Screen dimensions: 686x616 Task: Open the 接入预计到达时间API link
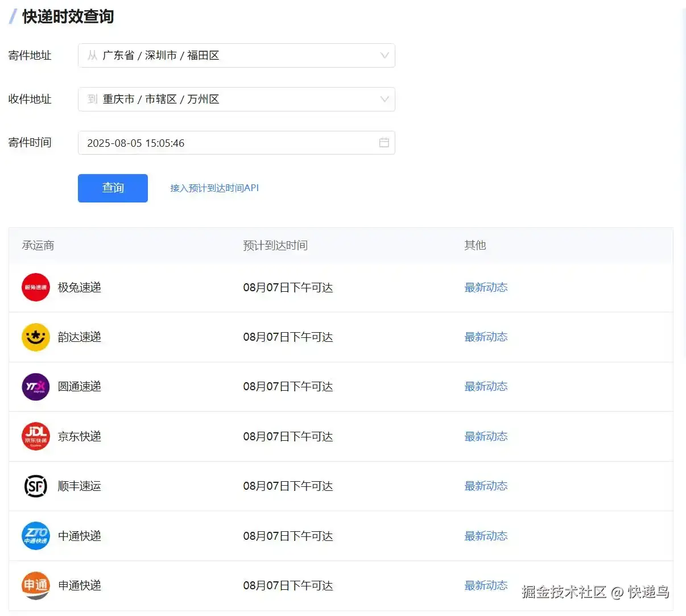[x=214, y=188]
